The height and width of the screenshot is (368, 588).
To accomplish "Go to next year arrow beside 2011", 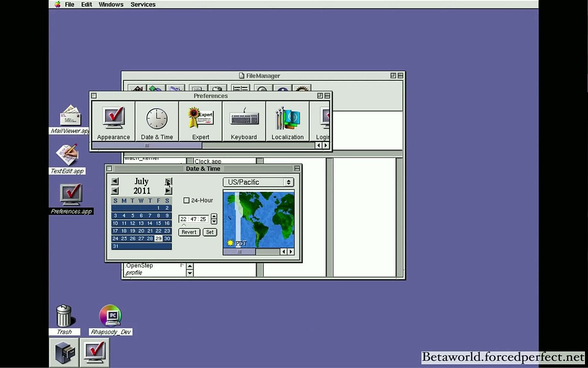I will [x=168, y=191].
